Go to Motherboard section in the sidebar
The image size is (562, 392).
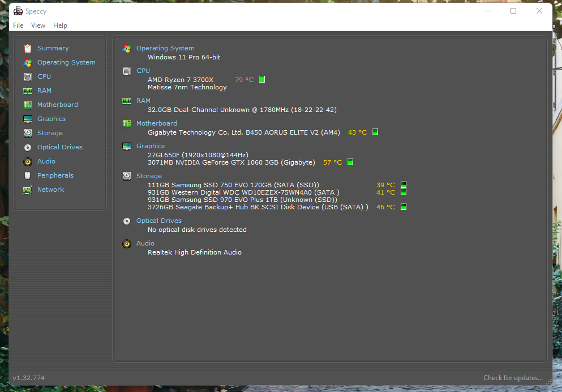[57, 105]
